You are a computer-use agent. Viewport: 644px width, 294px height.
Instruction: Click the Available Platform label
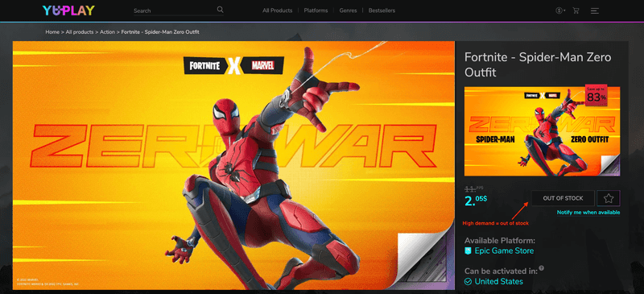click(x=500, y=241)
